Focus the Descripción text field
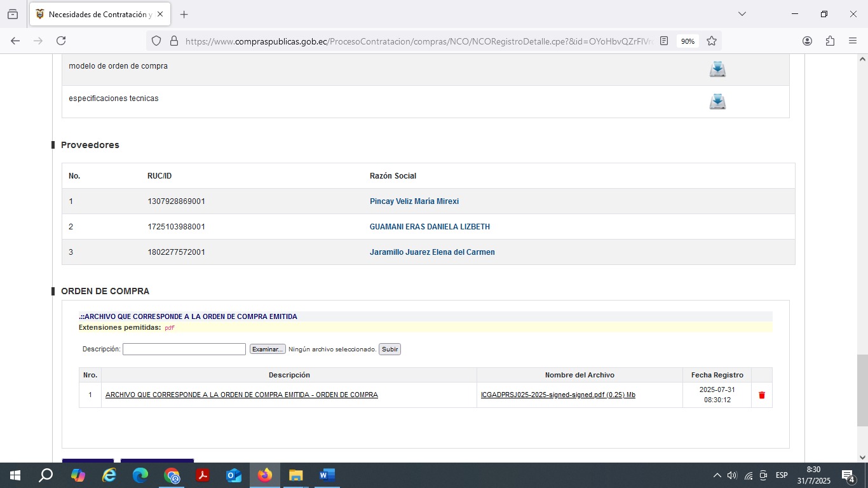Image resolution: width=868 pixels, height=488 pixels. pyautogui.click(x=184, y=349)
